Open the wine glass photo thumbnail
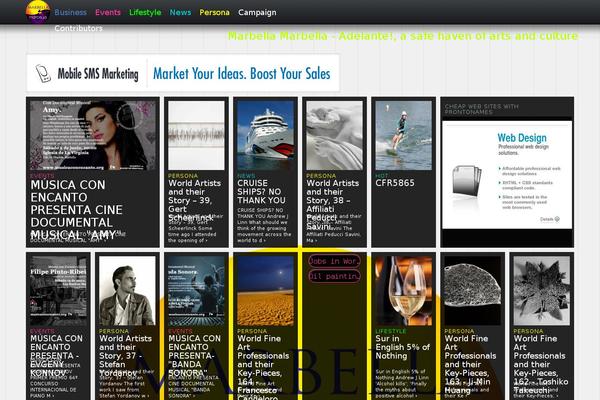 (x=403, y=291)
